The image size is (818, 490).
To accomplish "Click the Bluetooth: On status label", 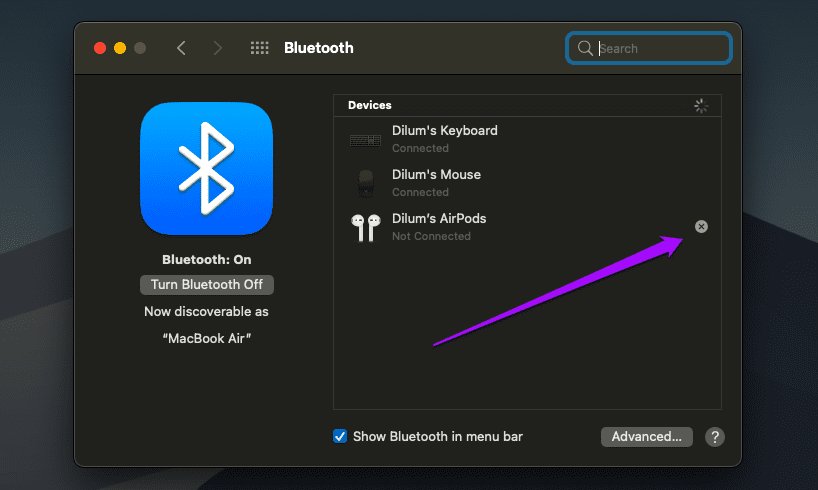I will click(207, 259).
